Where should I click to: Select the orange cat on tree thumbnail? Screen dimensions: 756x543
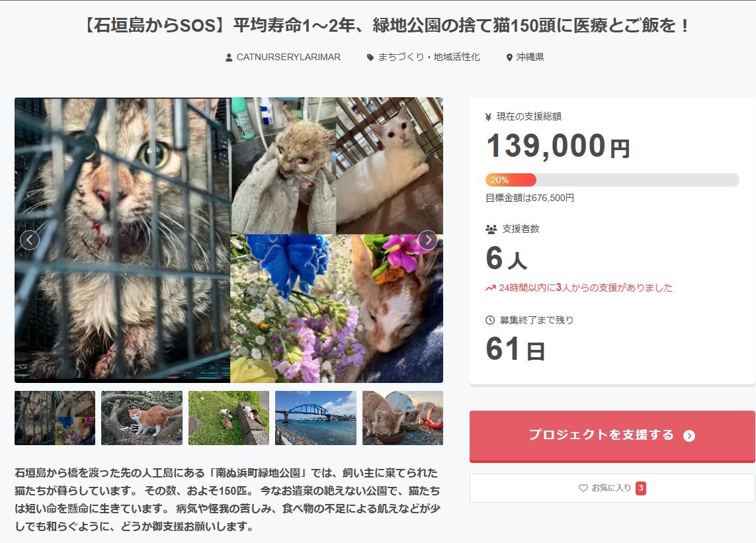[142, 418]
